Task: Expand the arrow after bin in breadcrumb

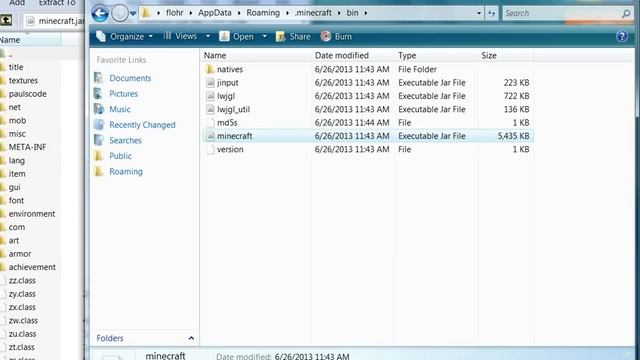Action: 366,13
